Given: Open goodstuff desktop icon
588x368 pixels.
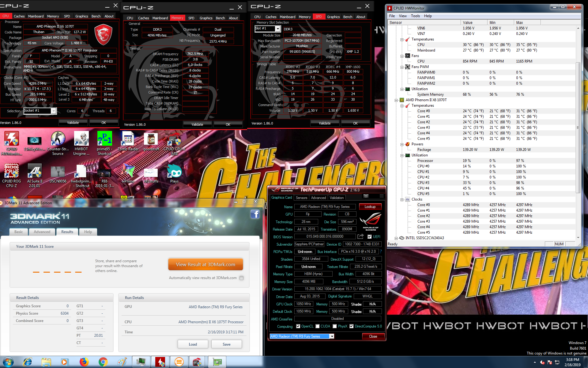Looking at the screenshot, I should (151, 141).
